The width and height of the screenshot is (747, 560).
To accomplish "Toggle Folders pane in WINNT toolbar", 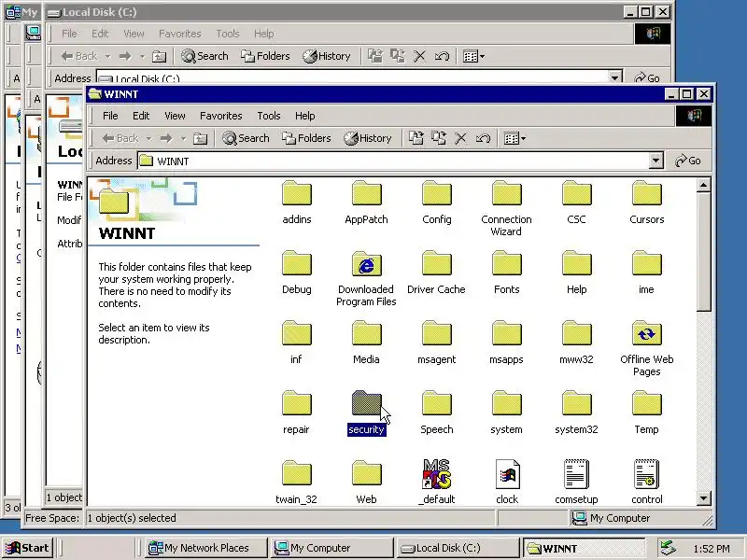I will 306,138.
